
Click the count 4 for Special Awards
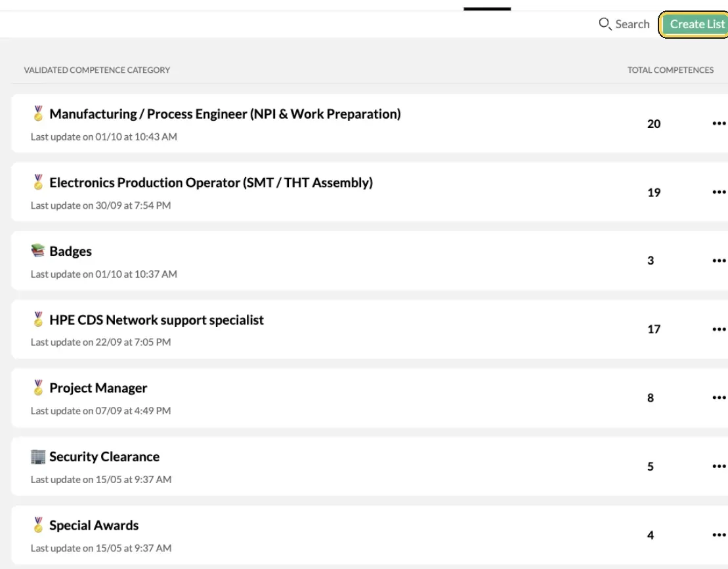(651, 535)
